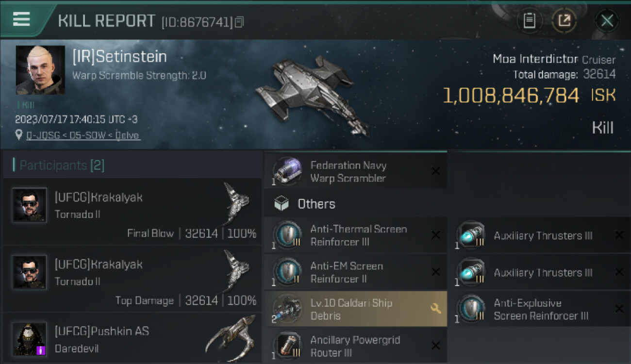View Pushkin AS Daredevil participant
631x364 pixels.
132,339
